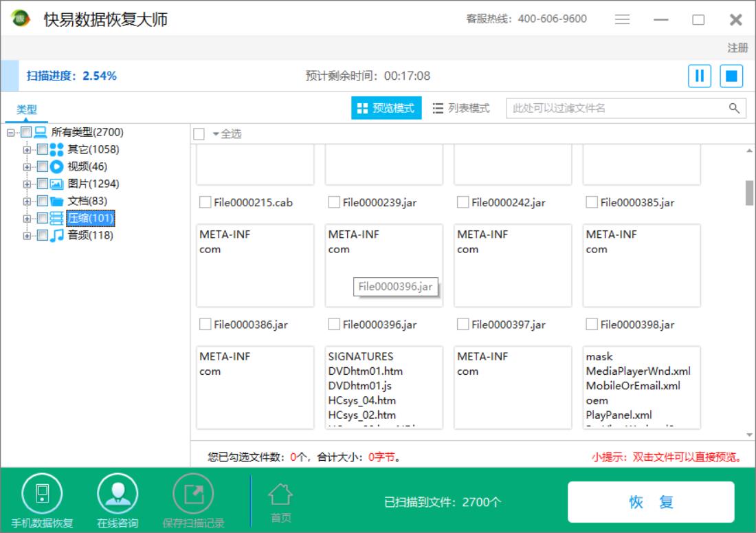This screenshot has width=756, height=533.
Task: Pause the scan with the pause icon
Action: click(700, 76)
